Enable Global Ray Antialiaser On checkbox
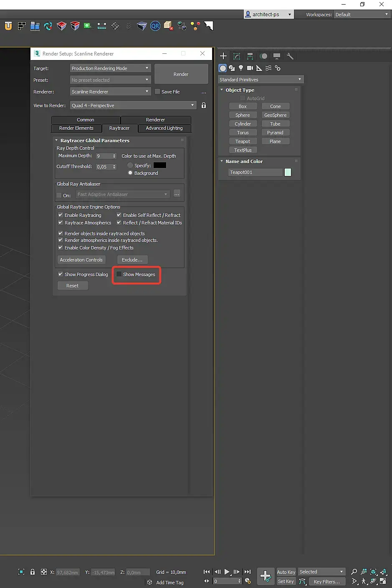Viewport: 392px width, 588px height. point(59,195)
